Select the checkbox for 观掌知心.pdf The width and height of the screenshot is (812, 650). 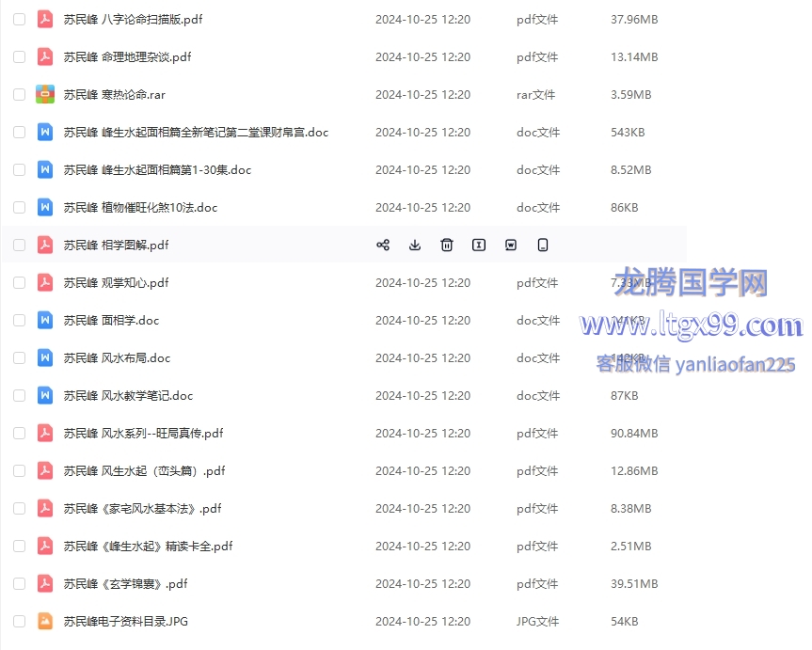(x=19, y=283)
